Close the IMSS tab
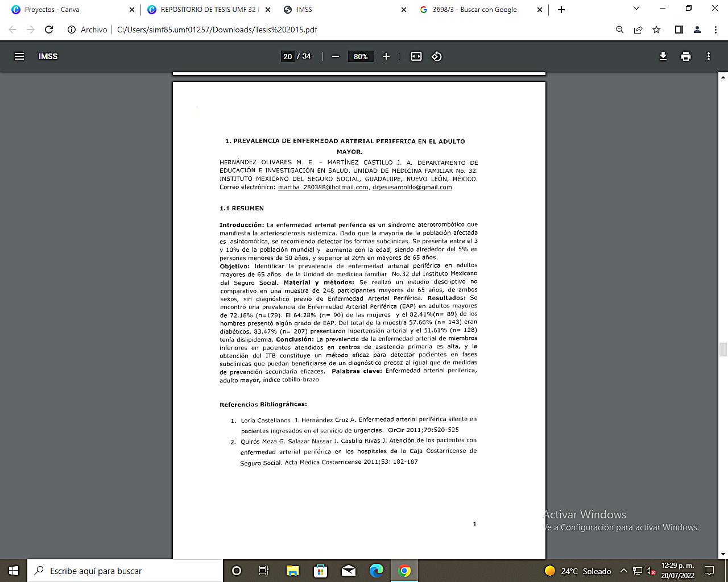728x582 pixels. coord(404,10)
